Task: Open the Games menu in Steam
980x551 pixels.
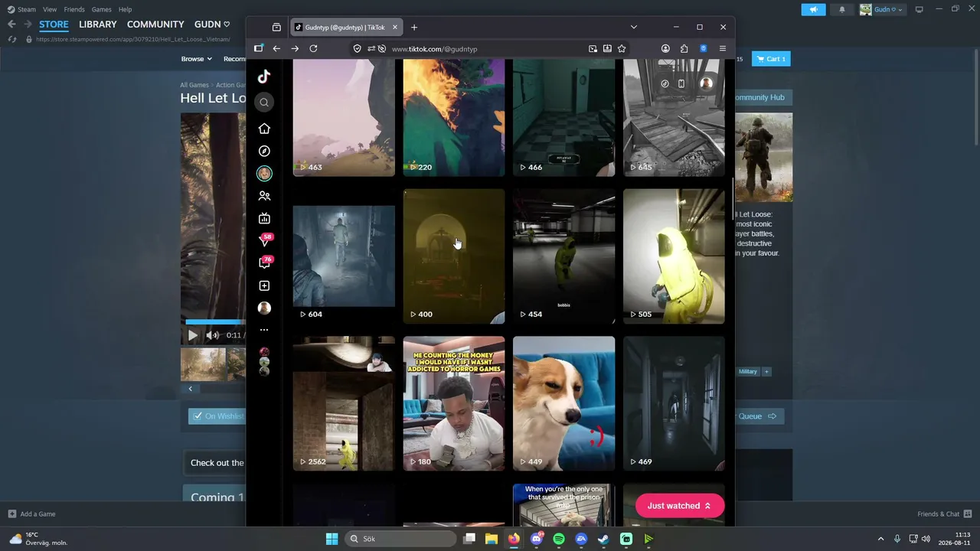Action: coord(101,9)
